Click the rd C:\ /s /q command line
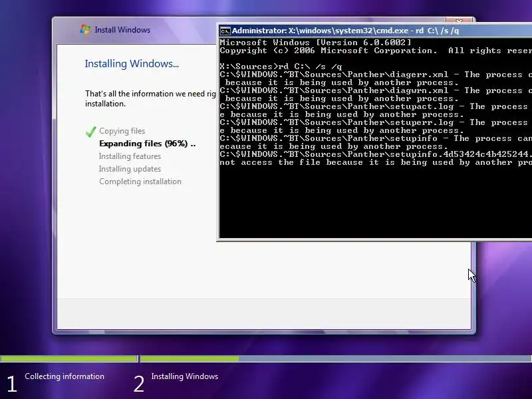The width and height of the screenshot is (532, 399). tap(281, 66)
